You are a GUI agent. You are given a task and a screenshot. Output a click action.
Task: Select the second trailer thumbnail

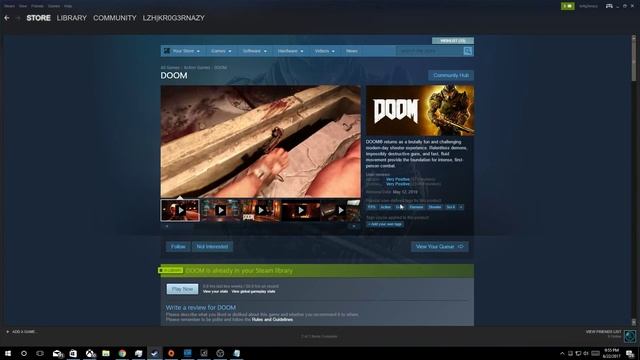pos(220,210)
